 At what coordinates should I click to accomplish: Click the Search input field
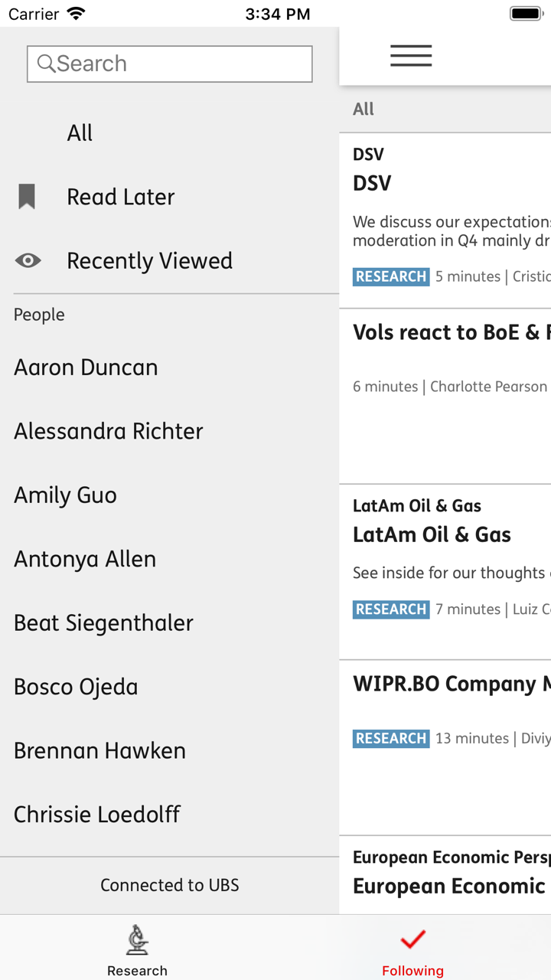[180, 64]
